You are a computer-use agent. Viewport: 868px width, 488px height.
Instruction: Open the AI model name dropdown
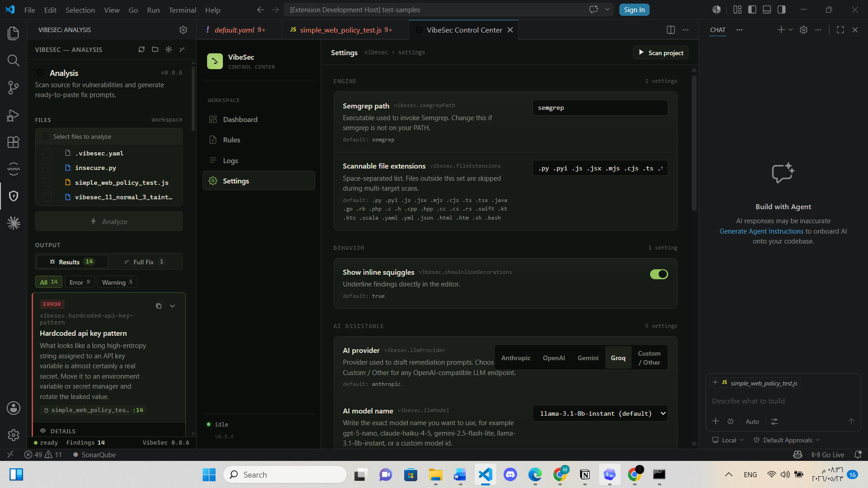point(600,413)
